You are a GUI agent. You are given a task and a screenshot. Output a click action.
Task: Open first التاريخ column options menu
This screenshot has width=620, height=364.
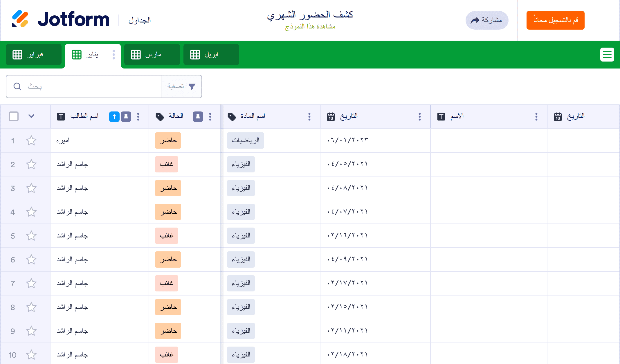(x=419, y=117)
